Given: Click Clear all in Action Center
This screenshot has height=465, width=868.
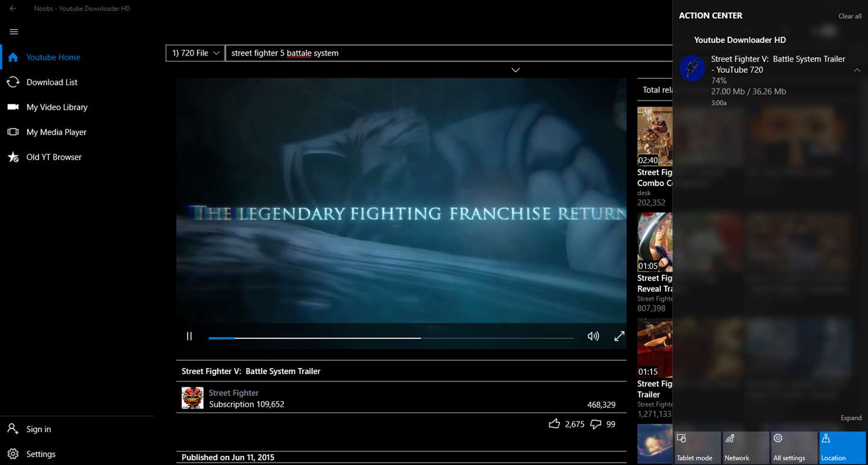Looking at the screenshot, I should [x=850, y=16].
